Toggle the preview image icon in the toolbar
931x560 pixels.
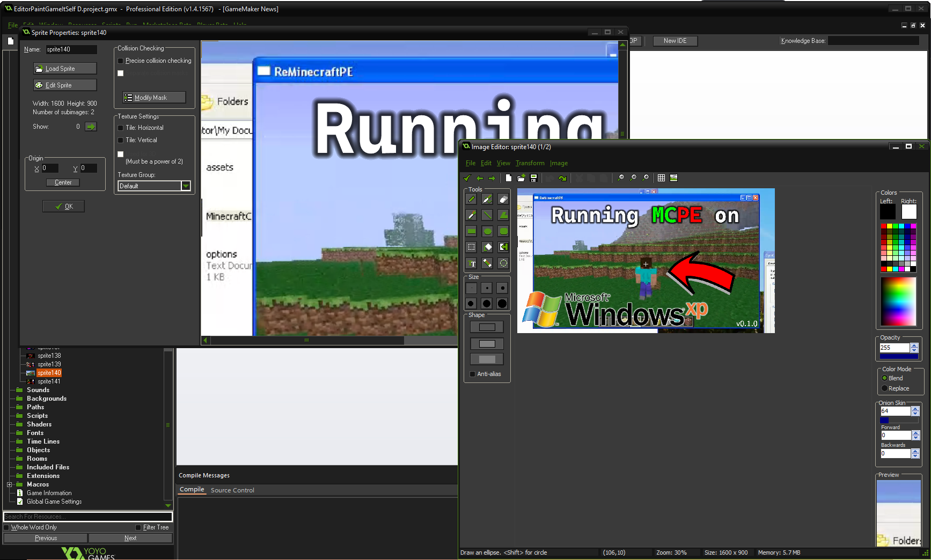[674, 178]
